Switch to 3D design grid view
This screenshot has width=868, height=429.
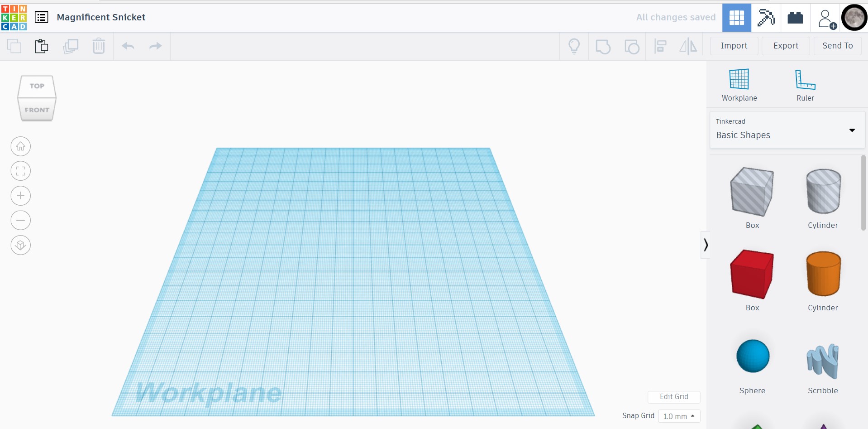(736, 18)
